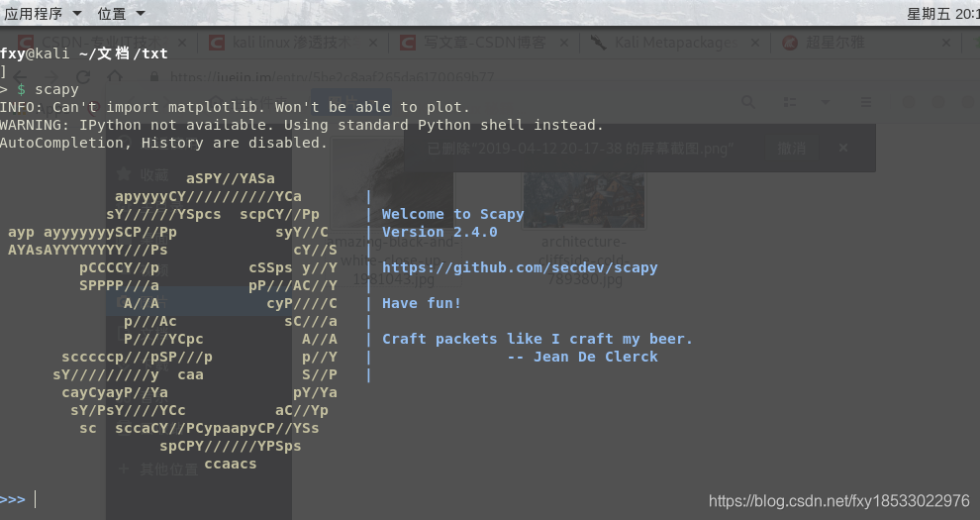
Task: Click the dropdown arrow beside 应用程序
Action: (77, 13)
